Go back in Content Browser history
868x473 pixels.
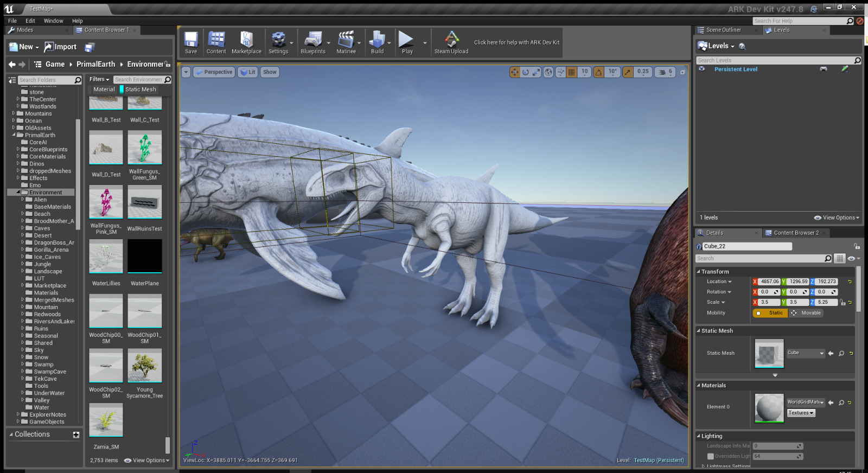(x=12, y=65)
